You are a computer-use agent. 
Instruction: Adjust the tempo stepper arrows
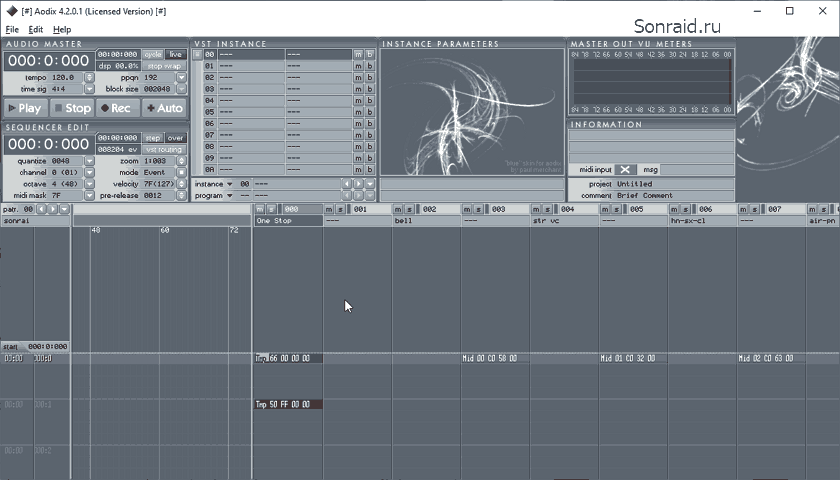[x=89, y=78]
